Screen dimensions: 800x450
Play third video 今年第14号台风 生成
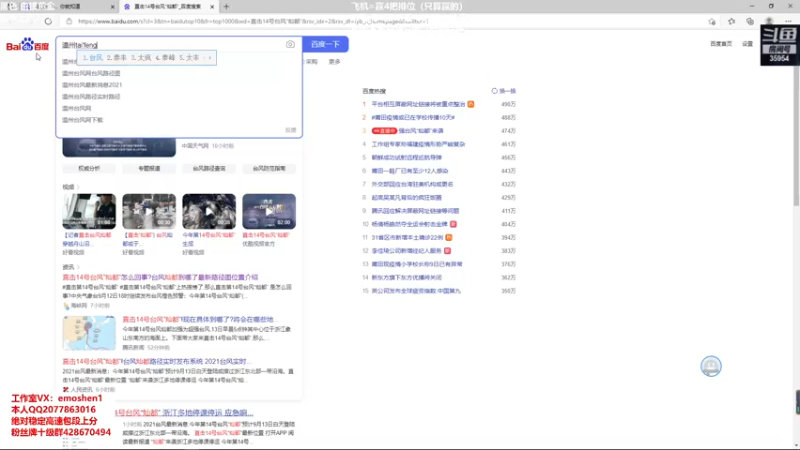click(x=209, y=211)
